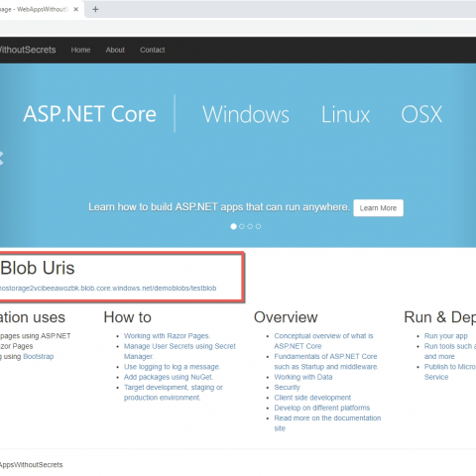Click the ASP.NET Core banner text
The height and width of the screenshot is (476, 476).
89,114
